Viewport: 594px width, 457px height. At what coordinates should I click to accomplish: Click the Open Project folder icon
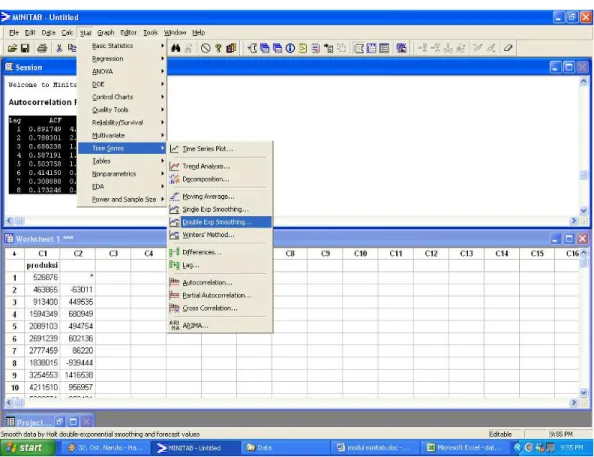coord(12,48)
